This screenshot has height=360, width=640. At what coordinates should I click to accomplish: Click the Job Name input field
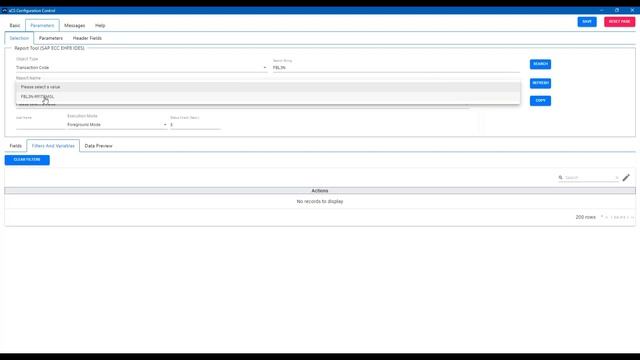coord(40,124)
